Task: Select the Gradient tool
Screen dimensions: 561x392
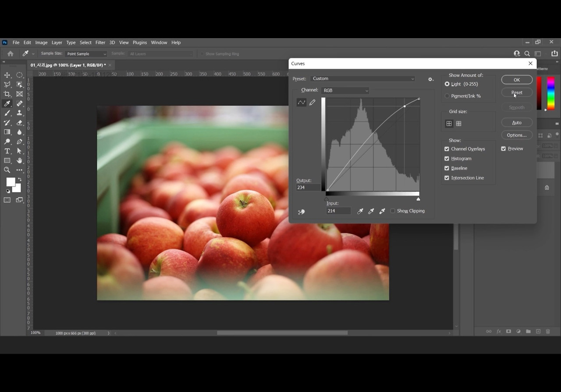Action: click(x=7, y=132)
